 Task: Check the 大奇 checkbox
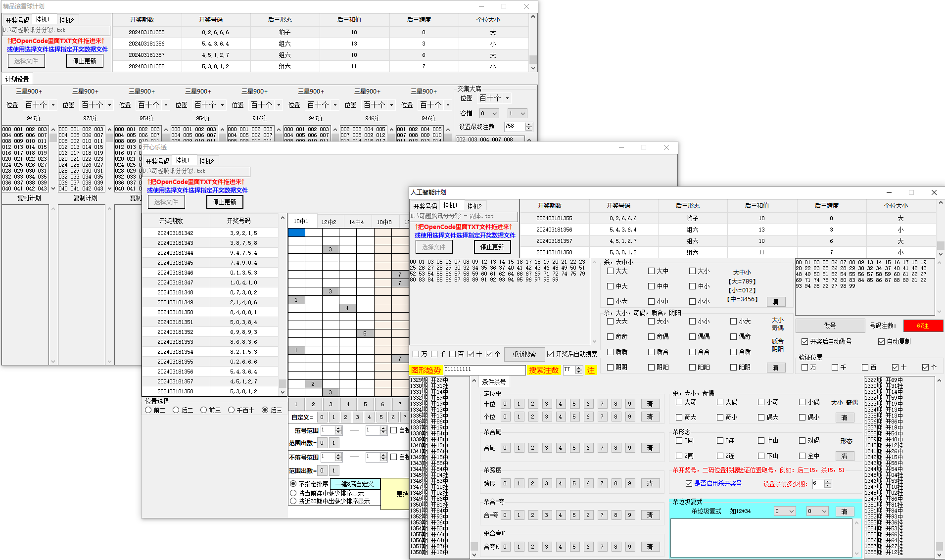point(679,402)
